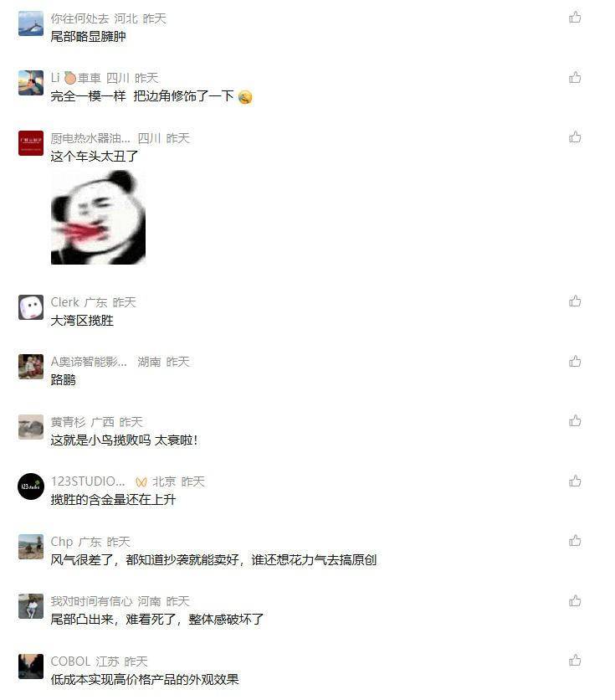
Task: Like the 这个车头太丑了 comment
Action: [575, 137]
